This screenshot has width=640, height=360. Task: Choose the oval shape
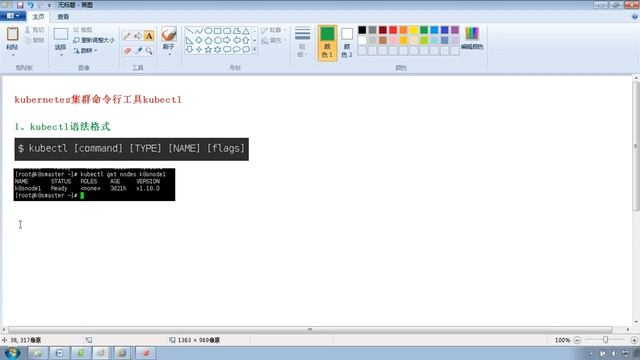coord(208,31)
